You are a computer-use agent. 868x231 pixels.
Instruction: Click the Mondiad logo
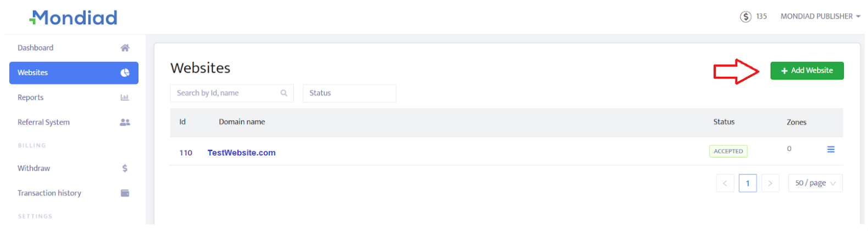74,18
